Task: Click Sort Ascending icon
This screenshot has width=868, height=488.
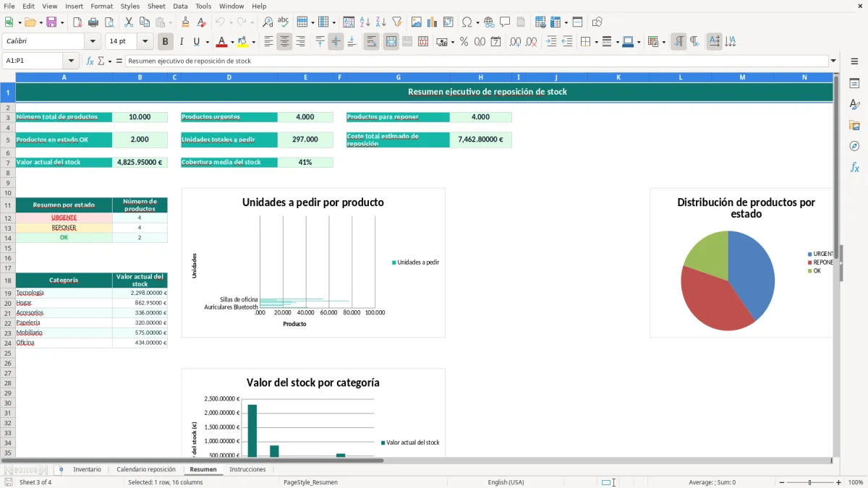Action: (365, 22)
